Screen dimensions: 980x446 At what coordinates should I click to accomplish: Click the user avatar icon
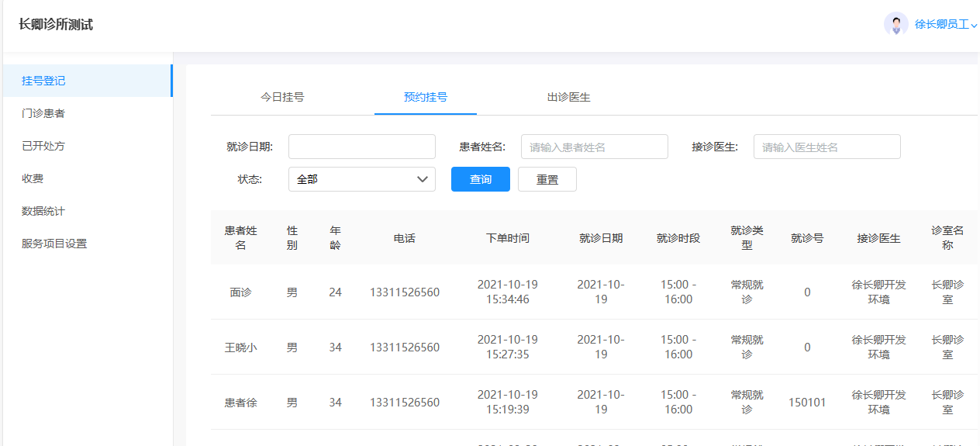pos(896,24)
